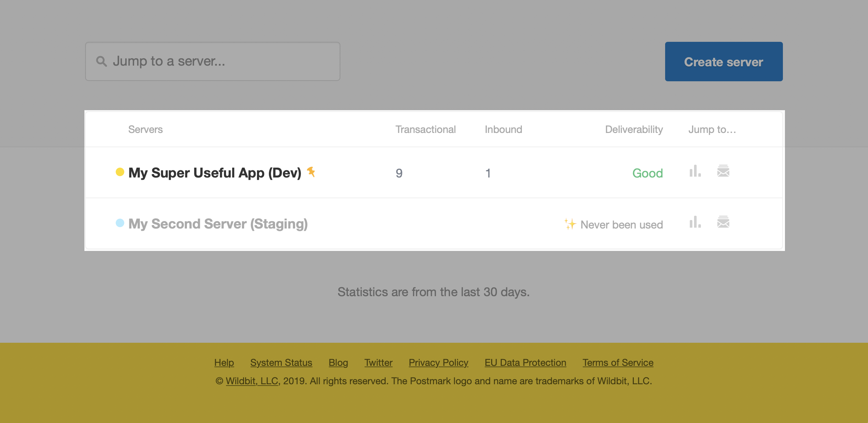Image resolution: width=868 pixels, height=423 pixels.
Task: Open statistics chart icon for Dev server
Action: point(695,171)
